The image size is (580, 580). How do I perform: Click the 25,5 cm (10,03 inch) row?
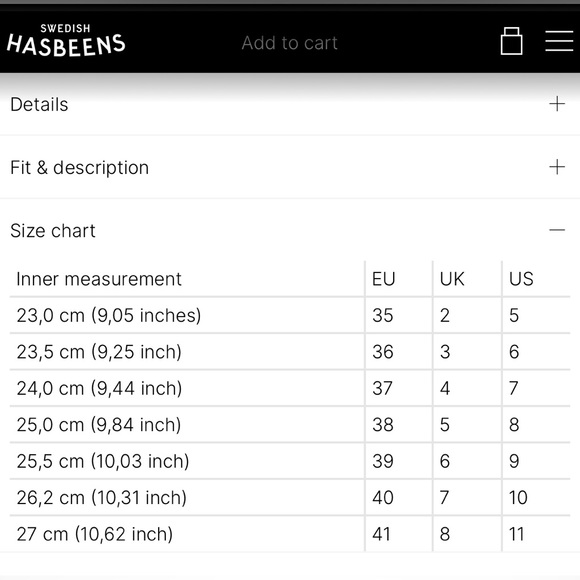point(290,461)
